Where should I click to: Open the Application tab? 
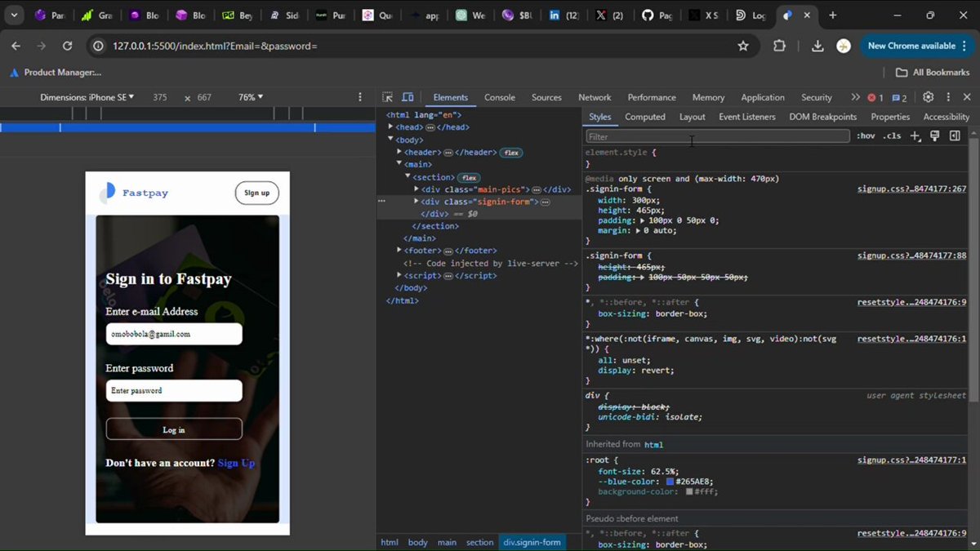coord(763,97)
